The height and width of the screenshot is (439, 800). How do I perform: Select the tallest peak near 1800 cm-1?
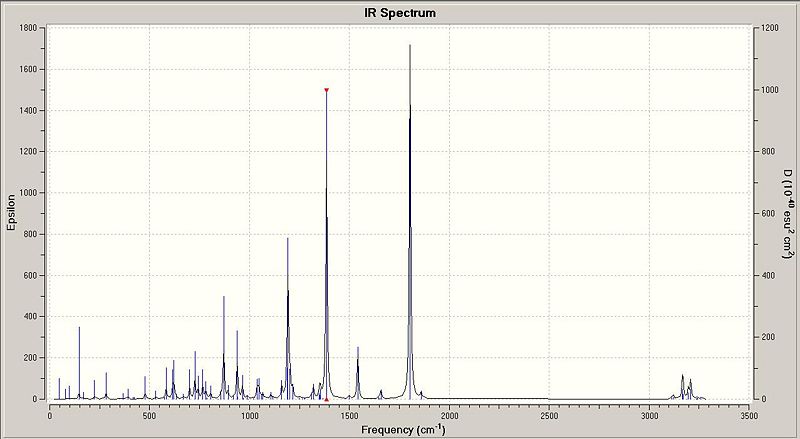(410, 222)
